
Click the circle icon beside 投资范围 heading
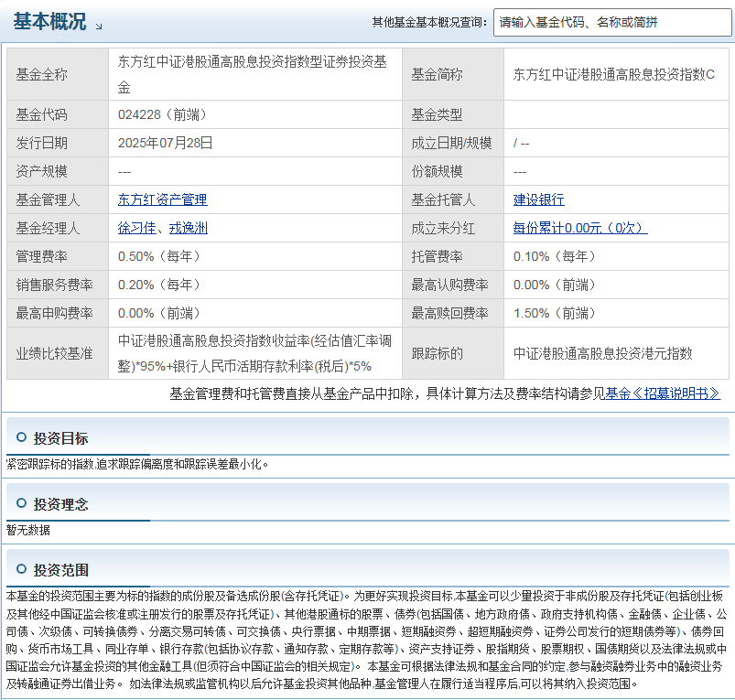[22, 569]
